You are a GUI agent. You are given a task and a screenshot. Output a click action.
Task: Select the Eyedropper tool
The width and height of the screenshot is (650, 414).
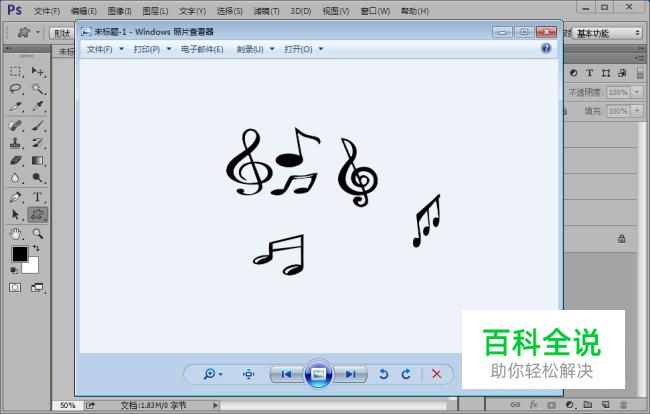coord(38,107)
